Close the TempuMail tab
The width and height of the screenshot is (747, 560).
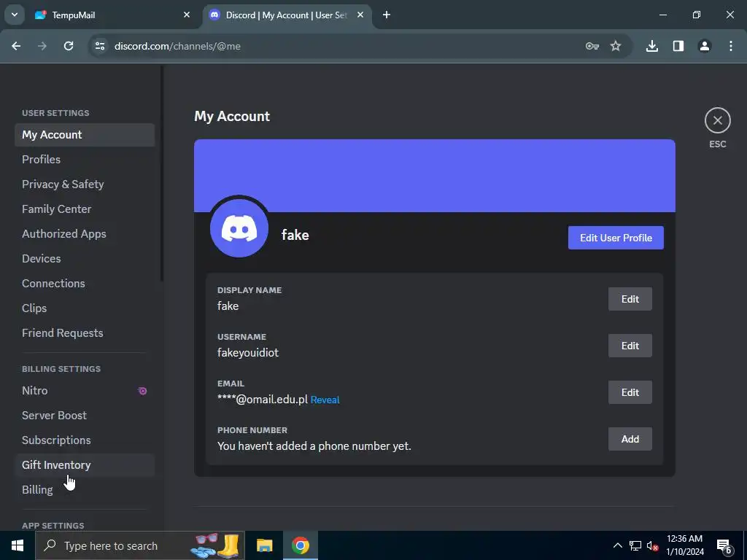pos(187,15)
